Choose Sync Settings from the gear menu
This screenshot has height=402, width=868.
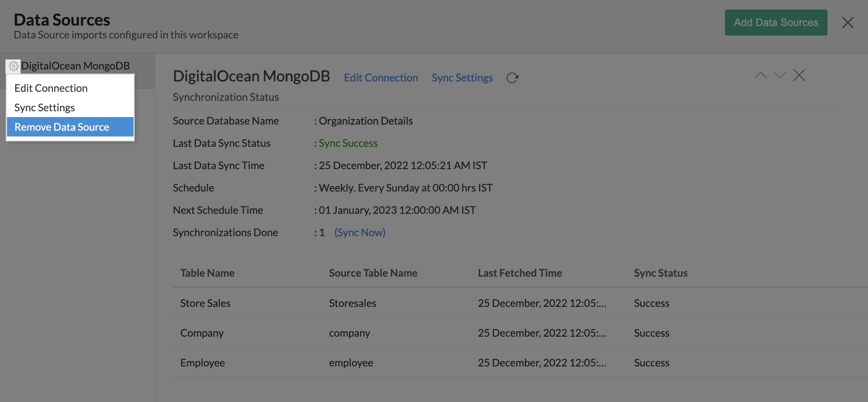tap(45, 108)
